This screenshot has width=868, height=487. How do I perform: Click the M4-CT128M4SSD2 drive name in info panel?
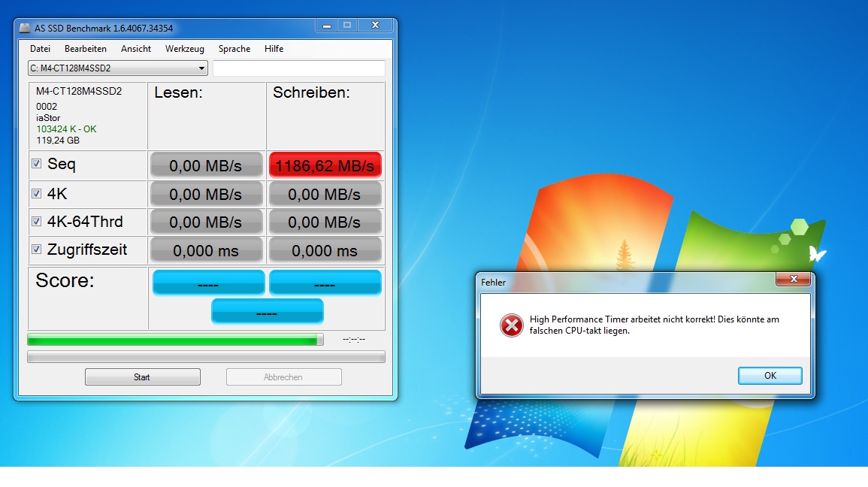(79, 92)
